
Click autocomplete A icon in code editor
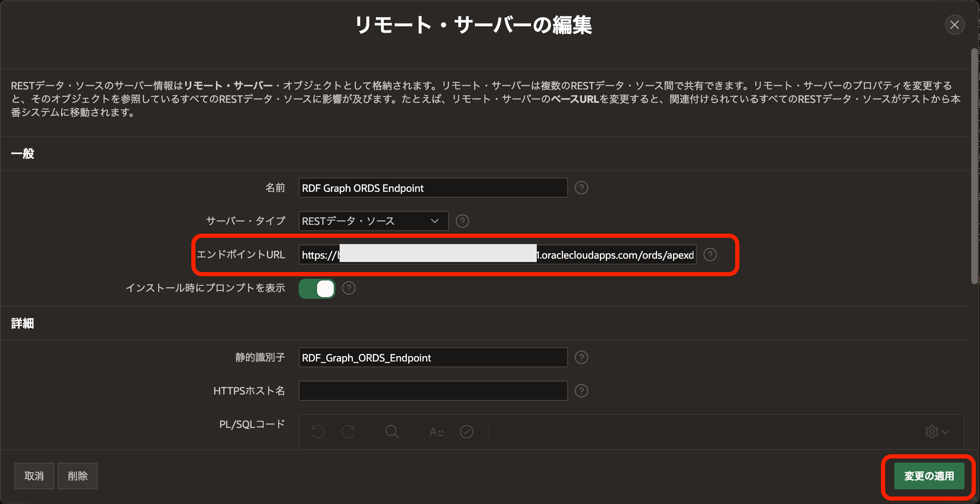[437, 432]
